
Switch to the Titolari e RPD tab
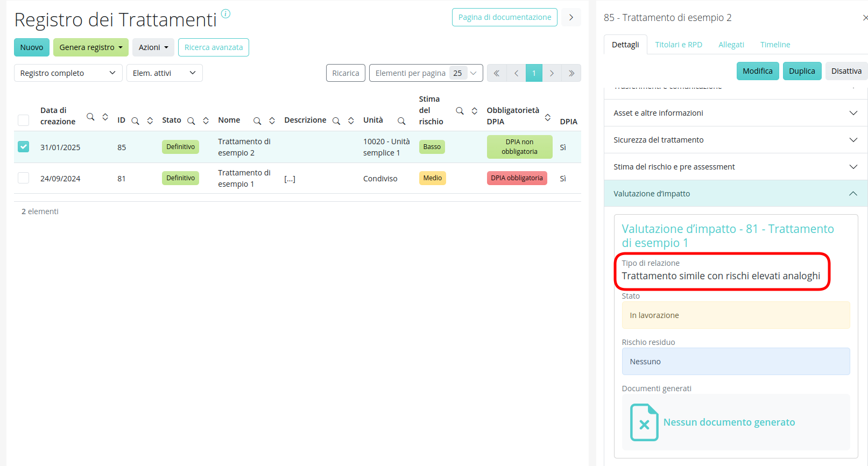point(679,45)
